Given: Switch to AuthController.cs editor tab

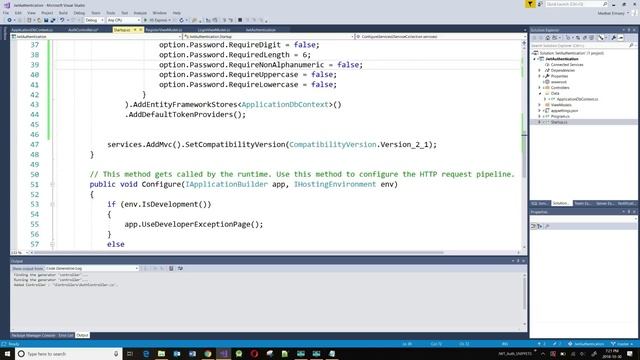Looking at the screenshot, I should (83, 30).
